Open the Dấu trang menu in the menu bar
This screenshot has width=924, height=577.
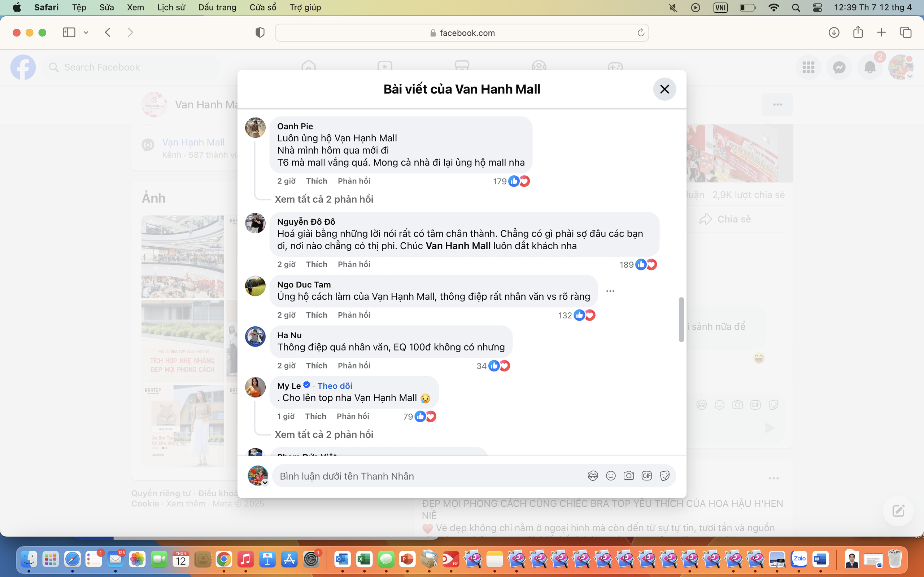click(x=217, y=7)
